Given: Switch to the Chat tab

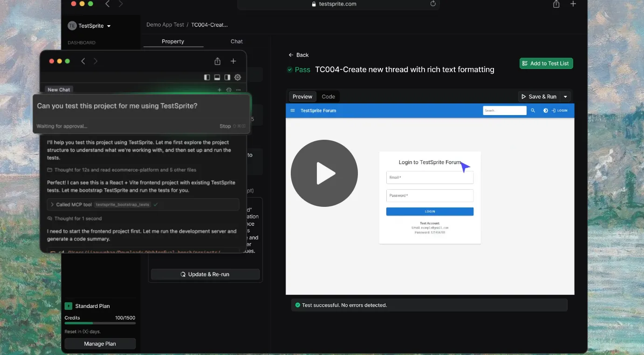Looking at the screenshot, I should click(x=237, y=41).
